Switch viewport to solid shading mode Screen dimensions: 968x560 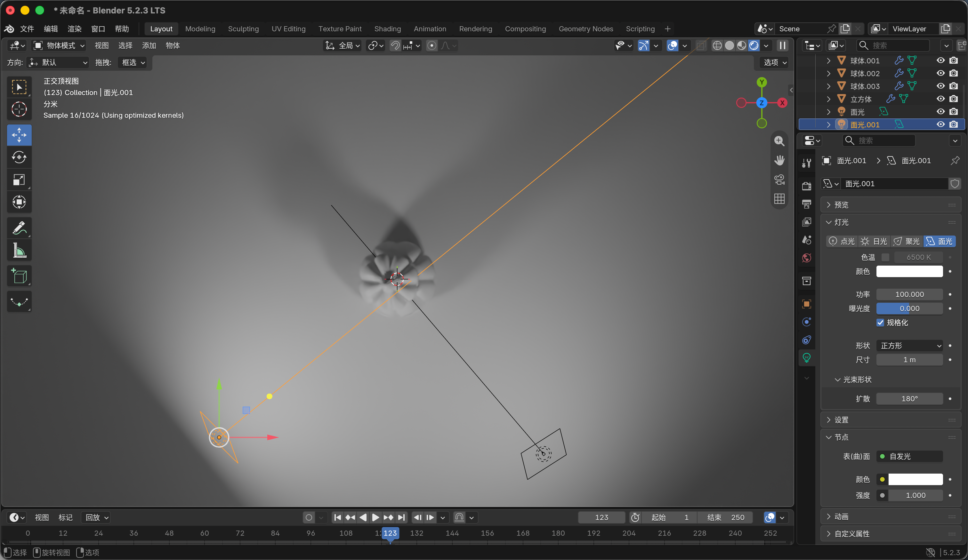(x=729, y=46)
